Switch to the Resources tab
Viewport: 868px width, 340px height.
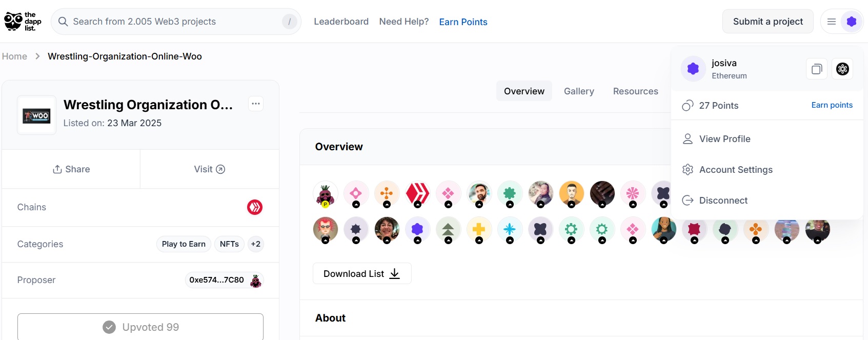click(636, 91)
